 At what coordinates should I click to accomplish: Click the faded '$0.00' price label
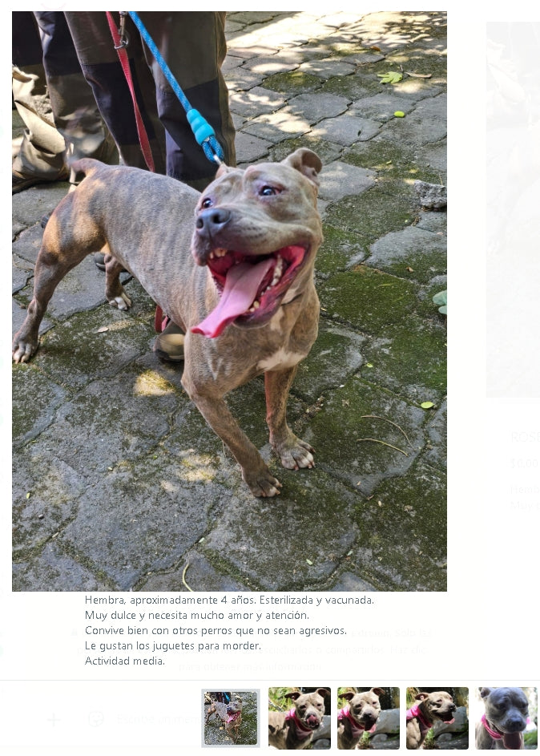524,464
